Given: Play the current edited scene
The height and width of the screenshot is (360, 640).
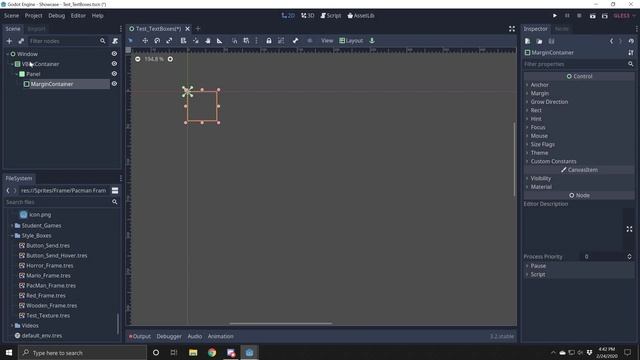Looking at the screenshot, I should pos(593,16).
